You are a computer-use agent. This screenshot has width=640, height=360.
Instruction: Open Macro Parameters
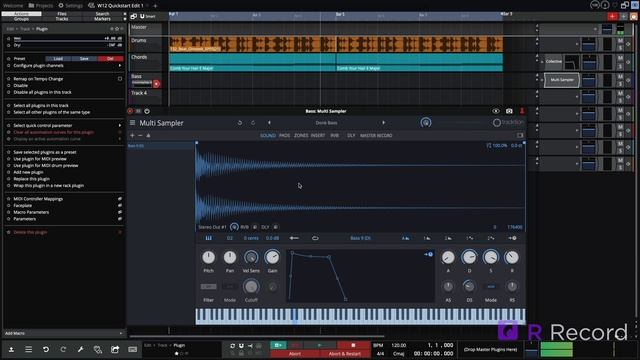click(31, 212)
